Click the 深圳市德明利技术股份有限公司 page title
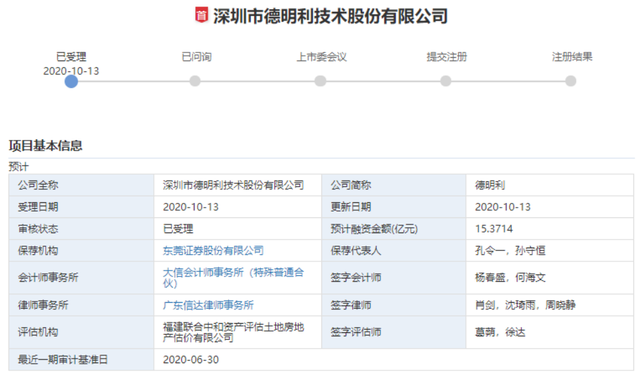640x375 pixels. (x=330, y=16)
